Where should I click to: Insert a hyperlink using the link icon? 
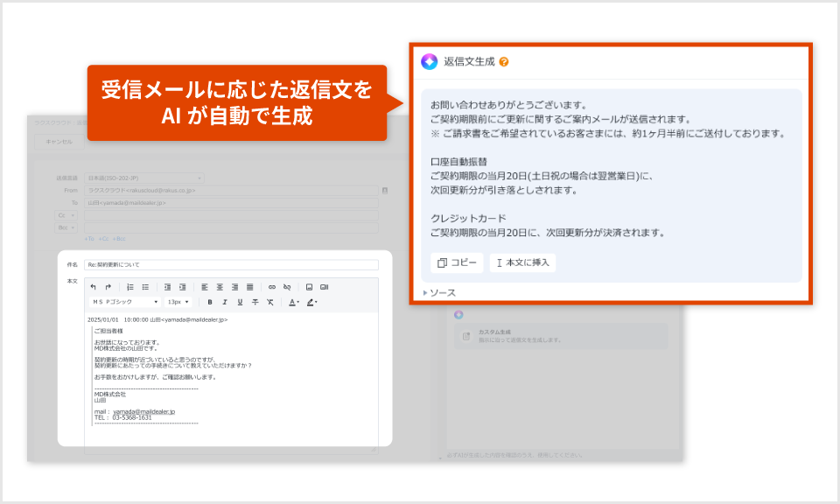tap(272, 285)
